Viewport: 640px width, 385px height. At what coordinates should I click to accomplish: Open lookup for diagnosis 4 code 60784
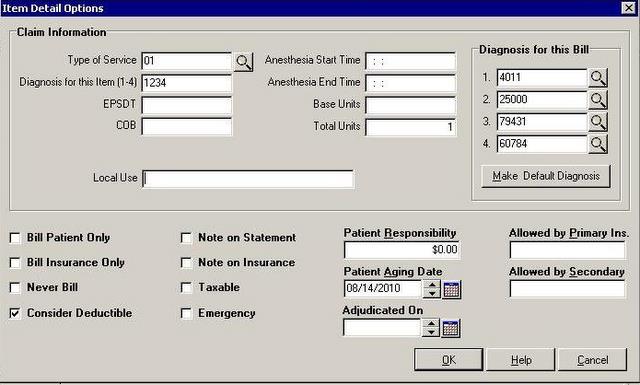point(598,144)
